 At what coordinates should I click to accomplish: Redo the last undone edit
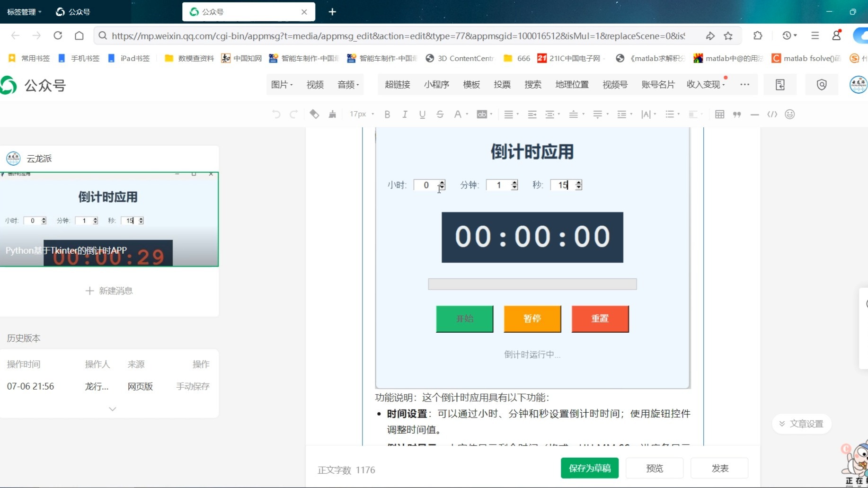(x=293, y=114)
